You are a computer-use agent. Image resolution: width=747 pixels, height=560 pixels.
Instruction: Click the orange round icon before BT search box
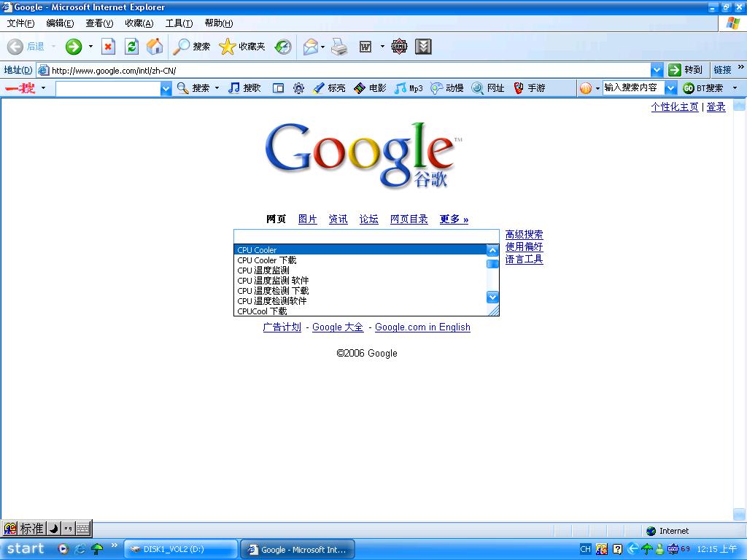[x=586, y=88]
